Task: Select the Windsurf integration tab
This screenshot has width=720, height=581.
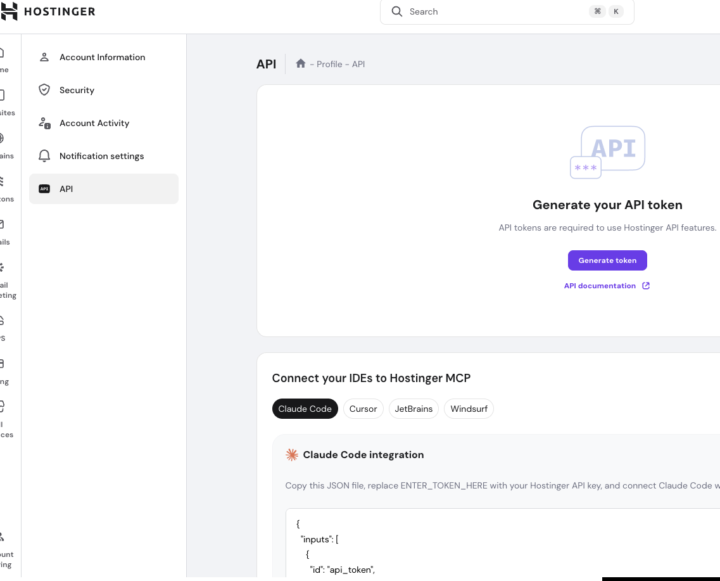Action: tap(468, 409)
